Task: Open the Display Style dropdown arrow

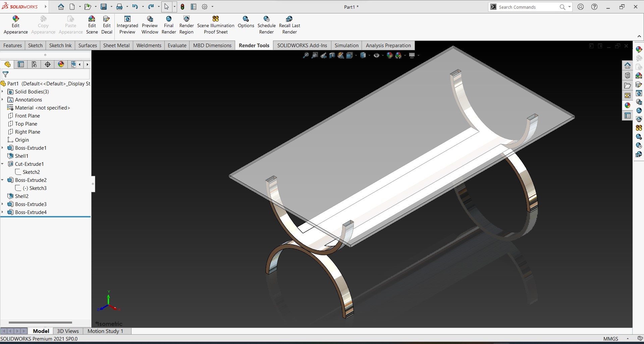Action: point(369,56)
